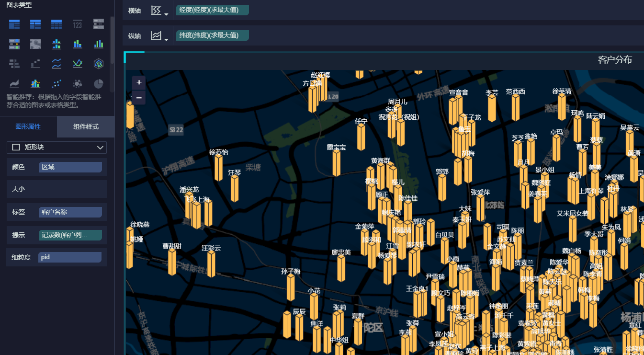Select the area chart type
The image size is (644, 355).
(x=14, y=84)
